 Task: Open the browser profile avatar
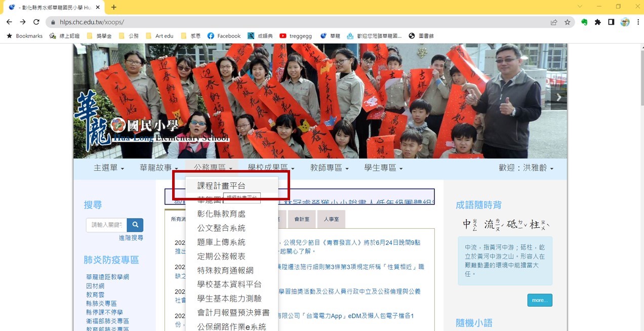tap(624, 22)
